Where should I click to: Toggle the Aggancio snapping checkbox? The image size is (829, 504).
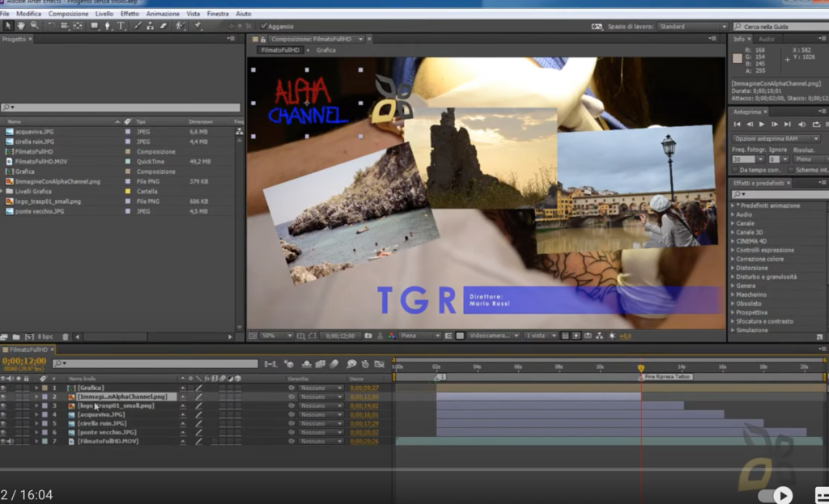pyautogui.click(x=264, y=26)
